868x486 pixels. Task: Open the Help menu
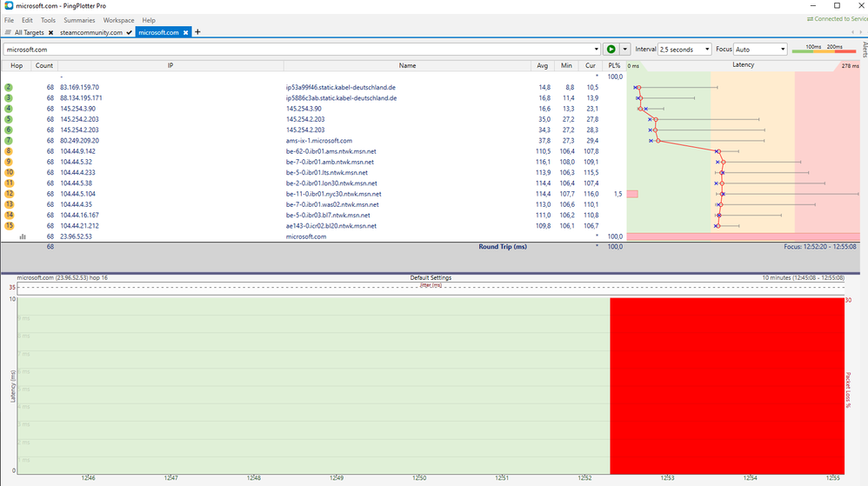[149, 20]
